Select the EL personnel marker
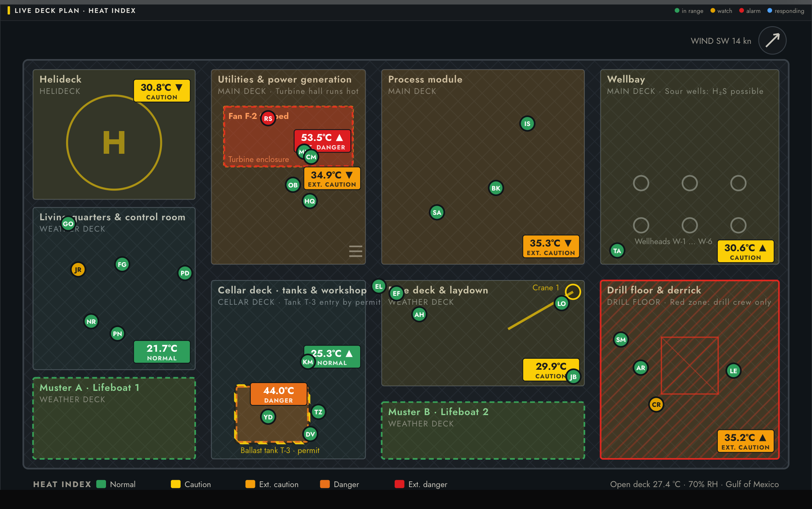812x509 pixels. (x=379, y=286)
